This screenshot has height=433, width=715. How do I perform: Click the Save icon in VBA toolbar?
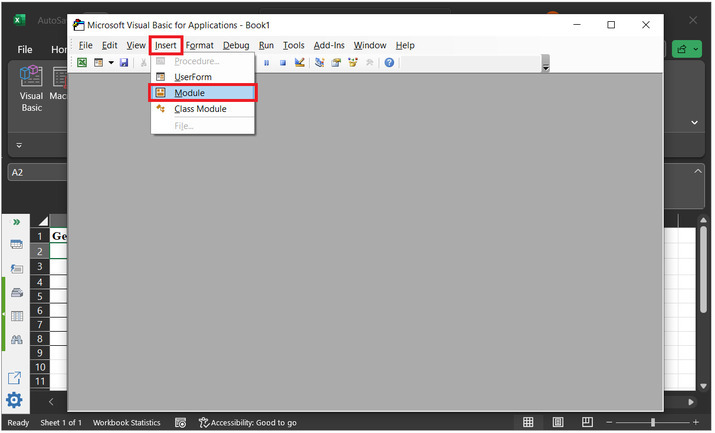coord(124,63)
